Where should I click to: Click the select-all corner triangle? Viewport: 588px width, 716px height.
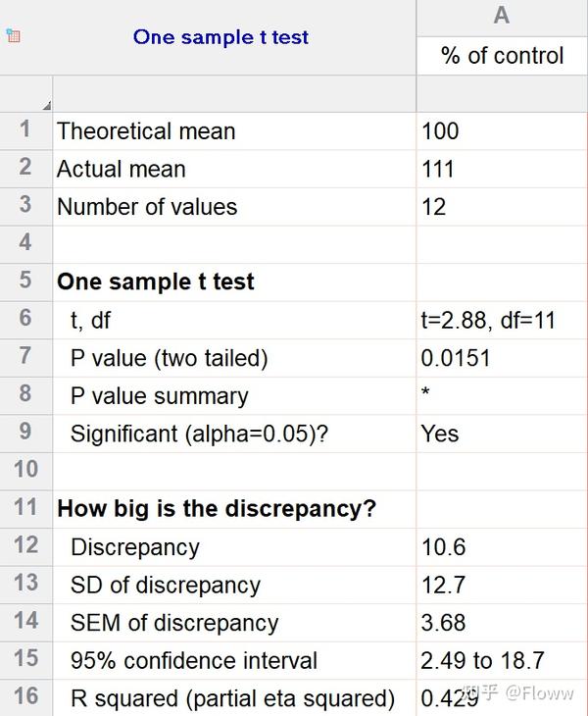pos(46,103)
